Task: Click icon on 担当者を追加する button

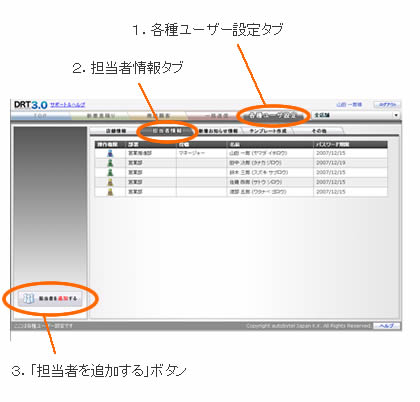Action: [29, 298]
